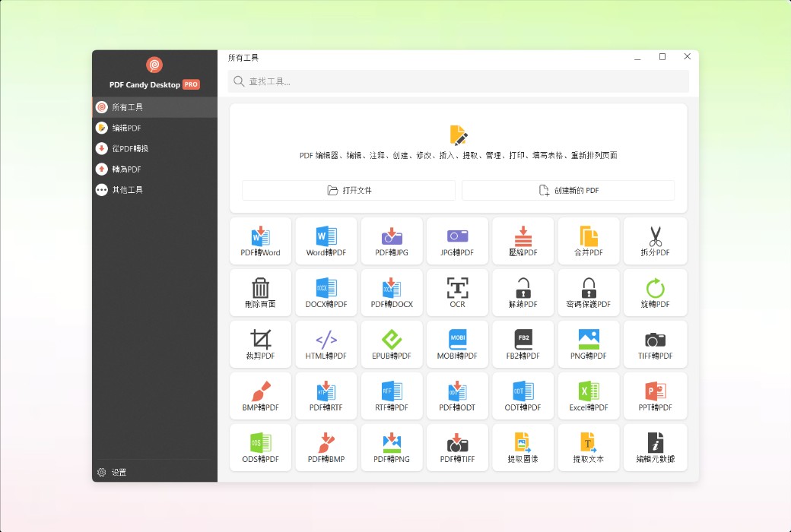
Task: Open the 拆分PDF split tool
Action: (655, 241)
